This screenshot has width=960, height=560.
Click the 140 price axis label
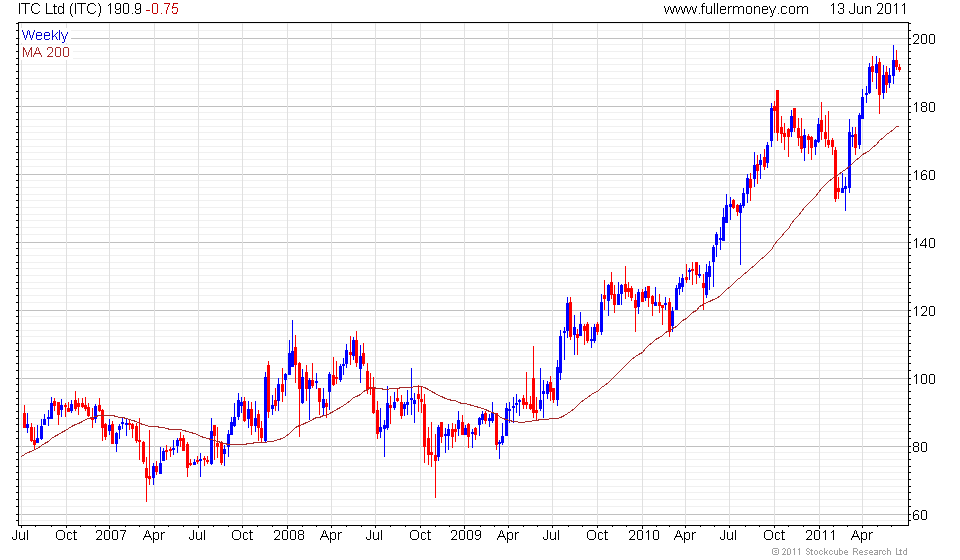924,243
